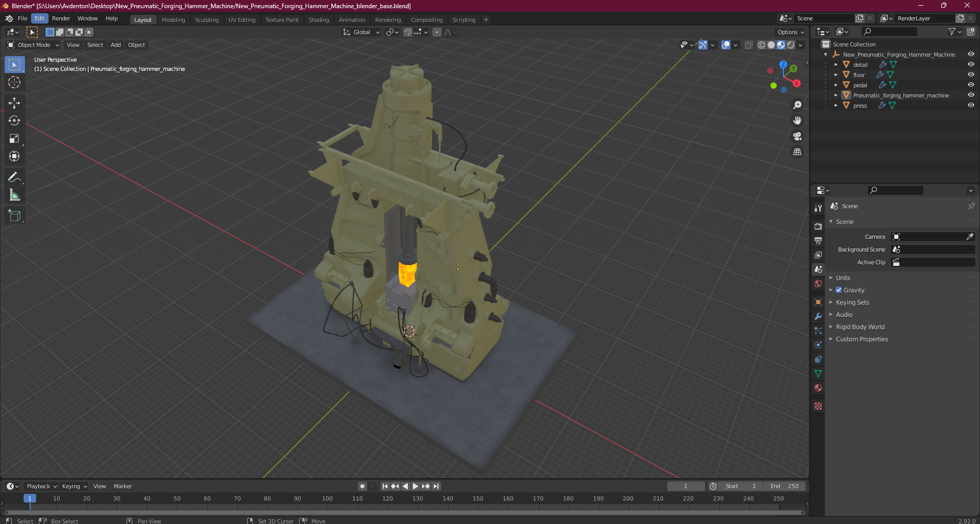Open the Keying dropdown in timeline
The height and width of the screenshot is (524, 980).
click(74, 486)
